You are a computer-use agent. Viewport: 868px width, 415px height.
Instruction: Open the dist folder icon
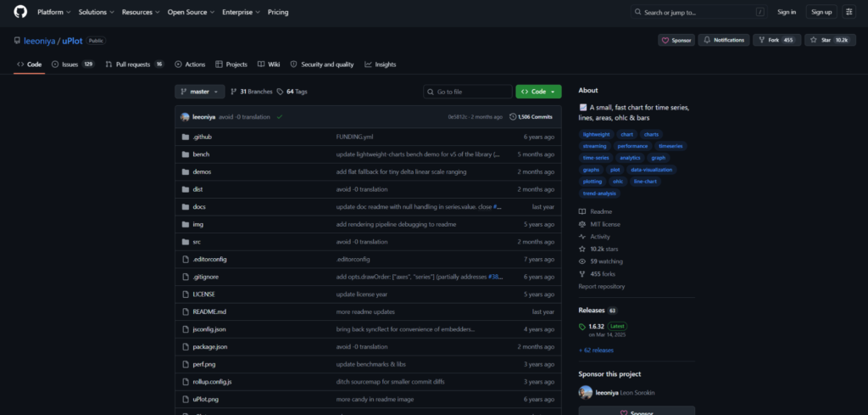(x=186, y=189)
